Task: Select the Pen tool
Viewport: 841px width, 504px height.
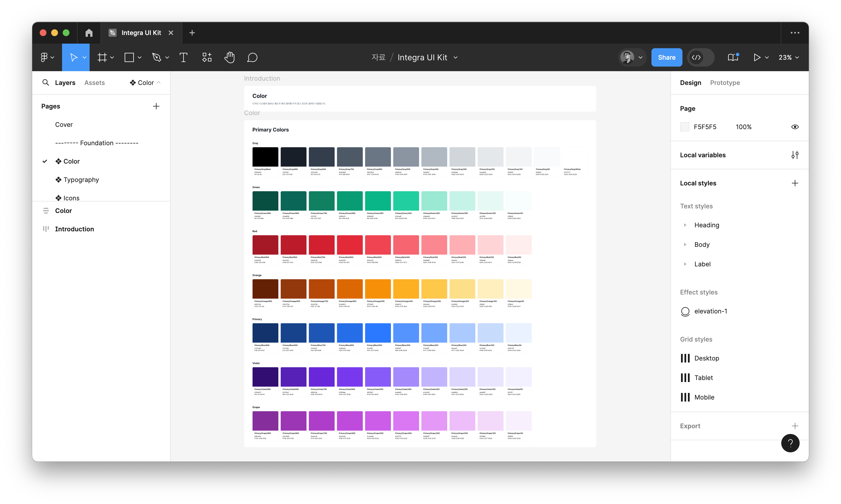Action: click(157, 57)
